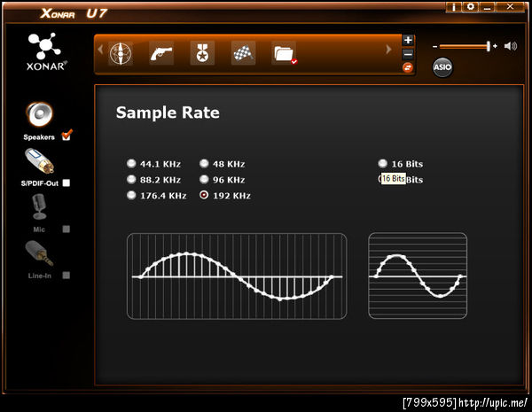
Task: Add a profile with the plus button
Action: click(408, 40)
